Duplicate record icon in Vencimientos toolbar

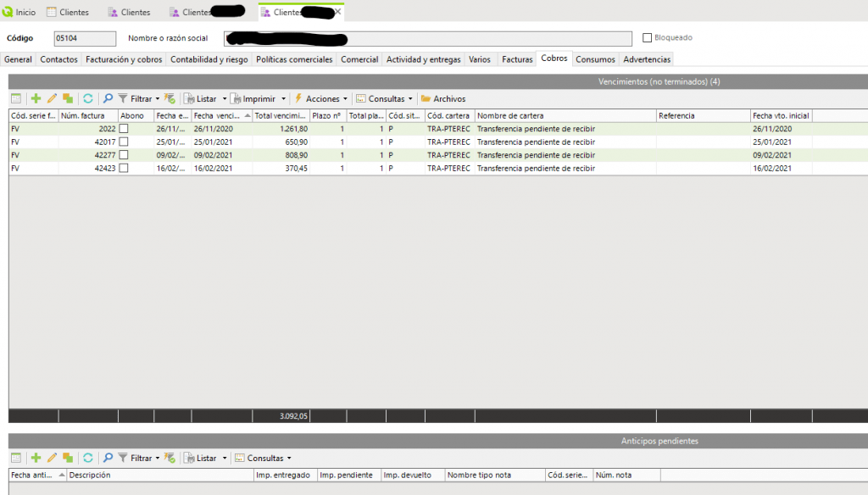click(68, 98)
